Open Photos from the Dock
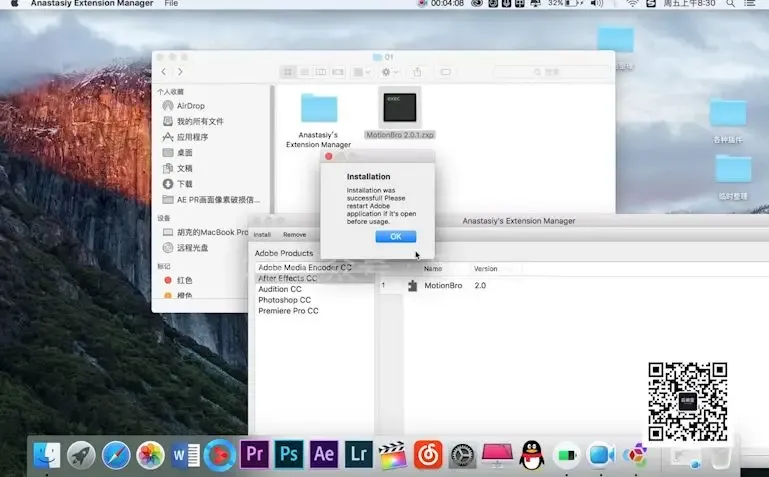This screenshot has height=477, width=769. click(x=150, y=454)
